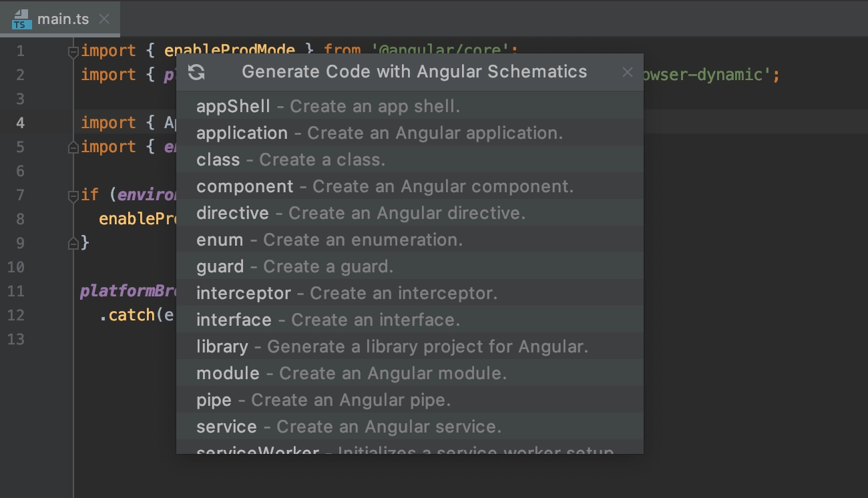Choose the service schematic
Image resolution: width=868 pixels, height=498 pixels.
point(410,427)
